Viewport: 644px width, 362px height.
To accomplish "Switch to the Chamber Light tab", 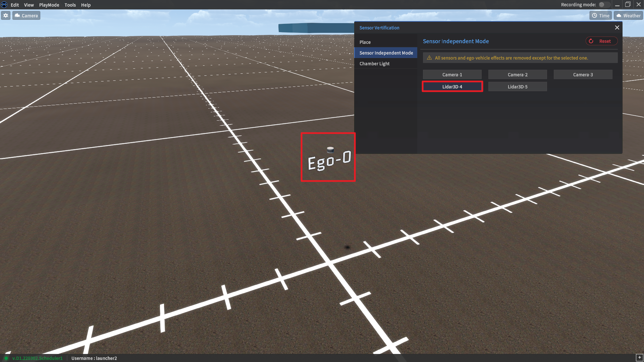I will [374, 63].
